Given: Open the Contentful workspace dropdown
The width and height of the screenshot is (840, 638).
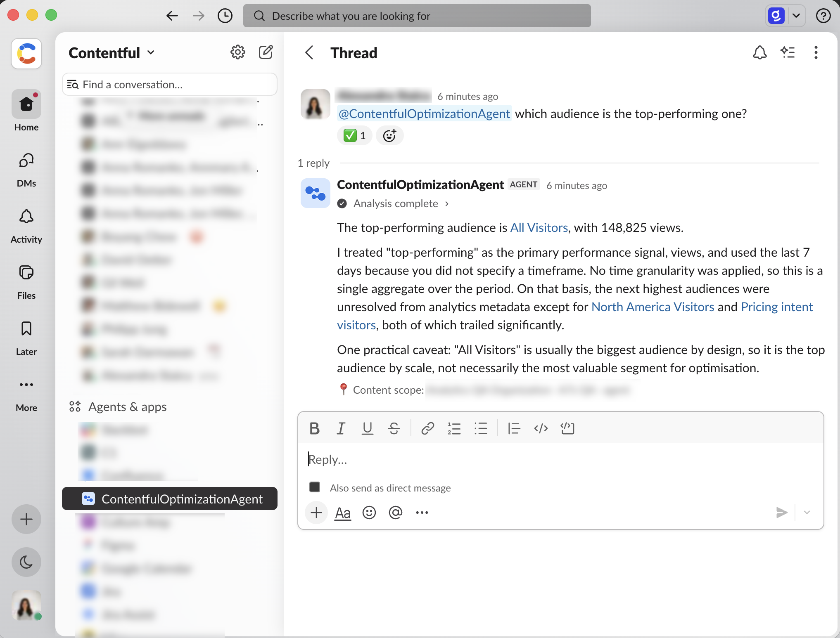Looking at the screenshot, I should point(112,53).
